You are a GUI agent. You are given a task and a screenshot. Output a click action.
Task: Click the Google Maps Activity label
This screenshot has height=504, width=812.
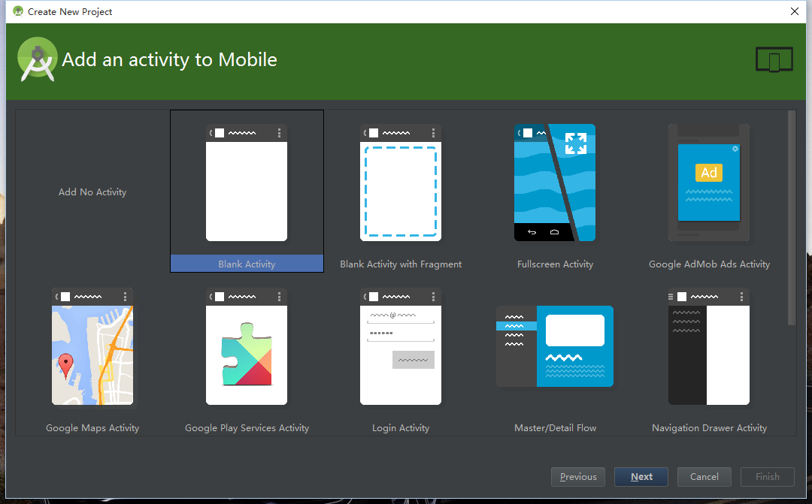tap(92, 428)
